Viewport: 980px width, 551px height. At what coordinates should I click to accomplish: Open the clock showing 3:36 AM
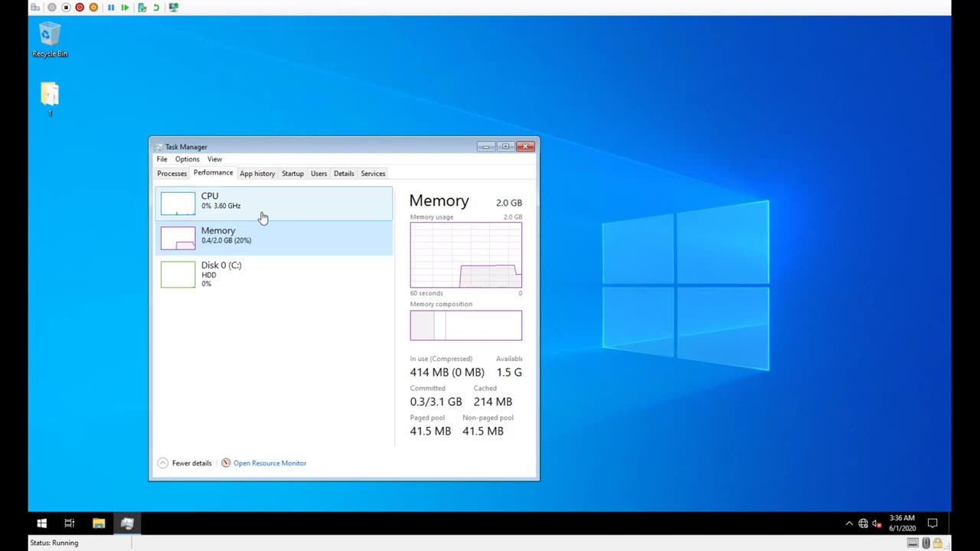tap(902, 523)
